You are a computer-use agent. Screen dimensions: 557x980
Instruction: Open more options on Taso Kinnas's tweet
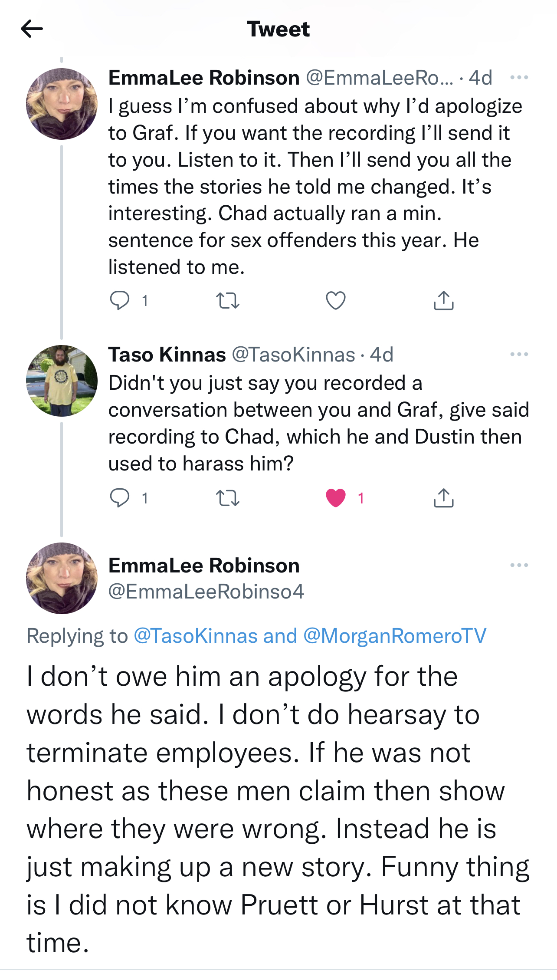click(x=519, y=354)
